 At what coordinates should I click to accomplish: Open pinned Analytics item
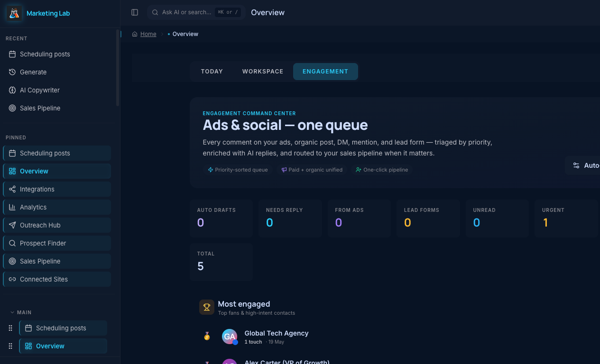tap(57, 207)
